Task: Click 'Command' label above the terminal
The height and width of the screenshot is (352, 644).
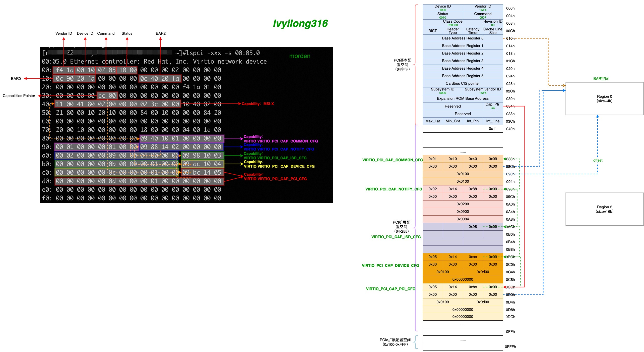Action: [106, 33]
